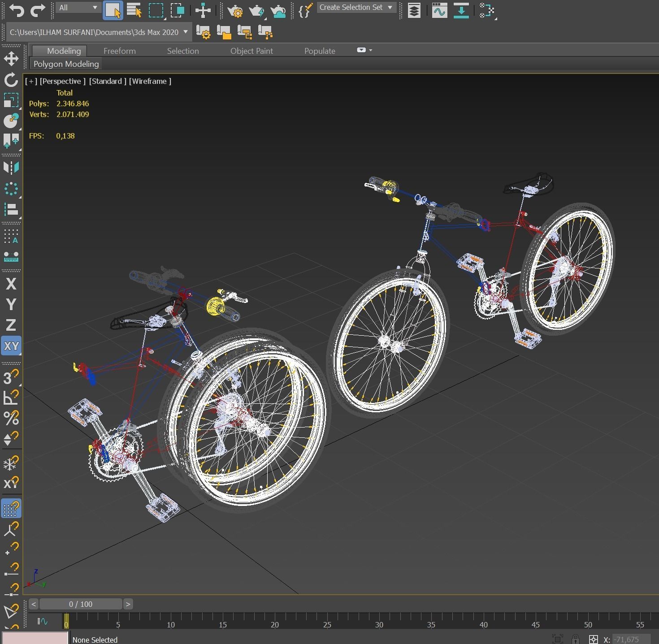
Task: Toggle the Angle Snap button
Action: pyautogui.click(x=11, y=397)
